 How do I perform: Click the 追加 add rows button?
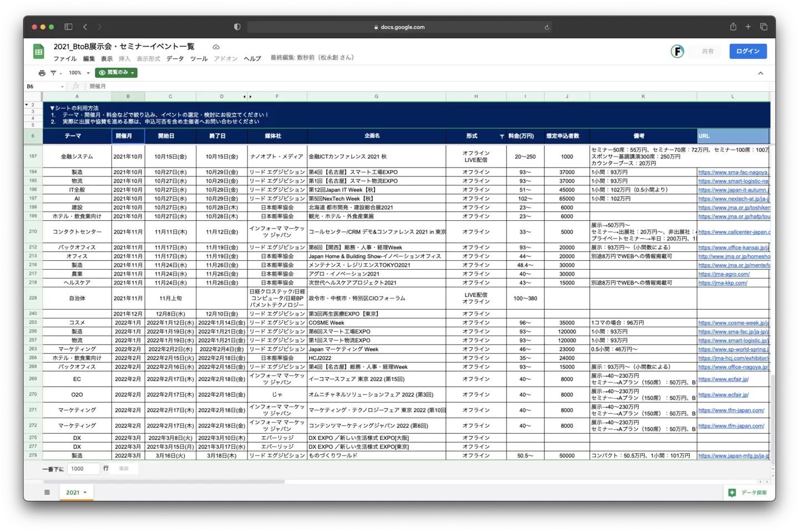point(124,469)
